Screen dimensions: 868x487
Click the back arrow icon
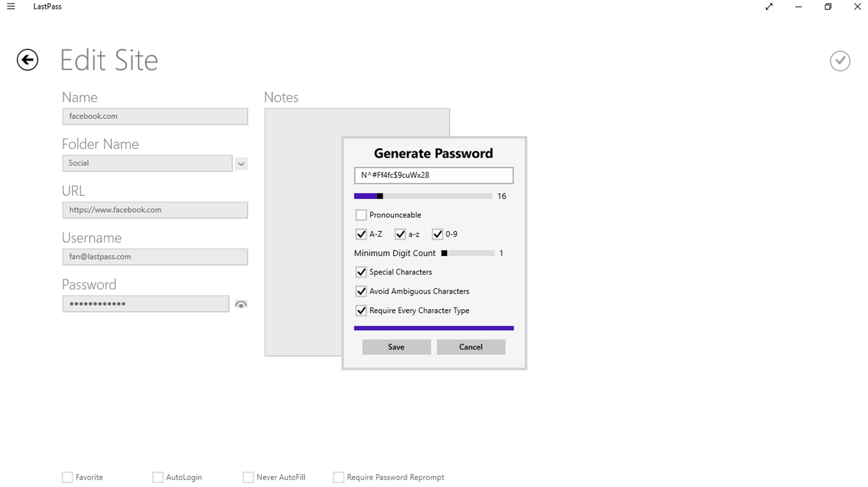[x=28, y=60]
